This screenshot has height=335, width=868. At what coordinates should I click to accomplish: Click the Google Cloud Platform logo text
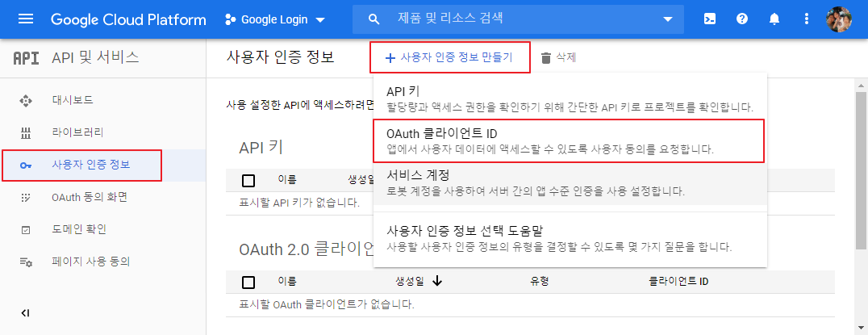click(x=128, y=20)
